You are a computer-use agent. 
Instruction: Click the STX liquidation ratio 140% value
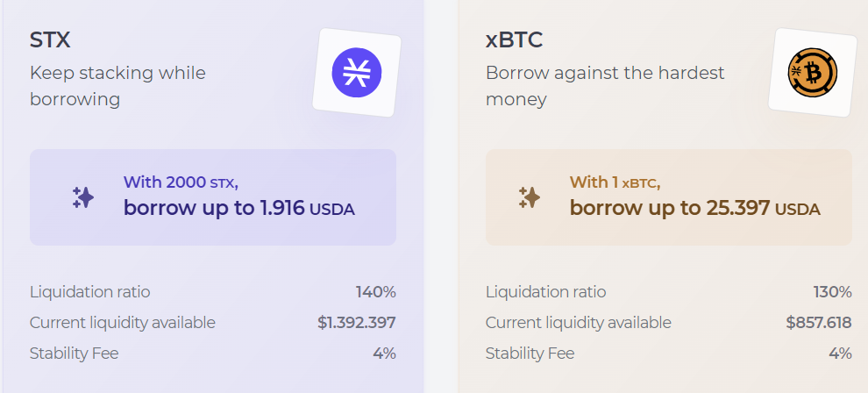coord(375,292)
